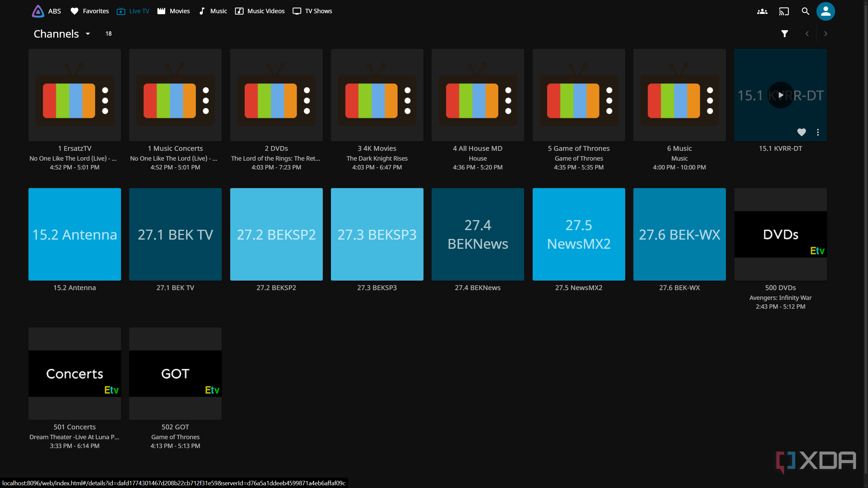Click 'Avengers: Infinity War' program text
The height and width of the screenshot is (488, 868).
coord(781,298)
